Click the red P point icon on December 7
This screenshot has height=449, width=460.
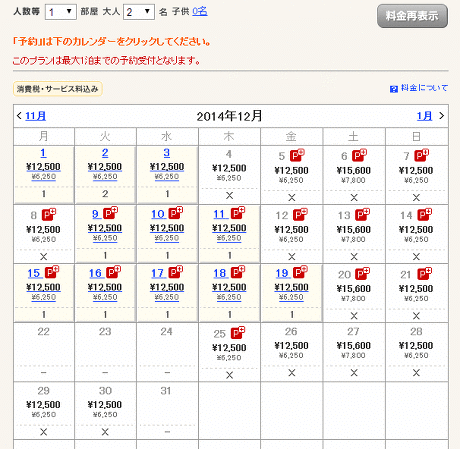click(422, 155)
